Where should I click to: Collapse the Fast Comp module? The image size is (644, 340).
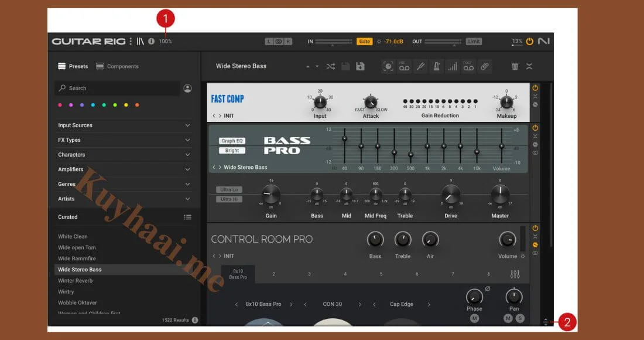pos(535,96)
